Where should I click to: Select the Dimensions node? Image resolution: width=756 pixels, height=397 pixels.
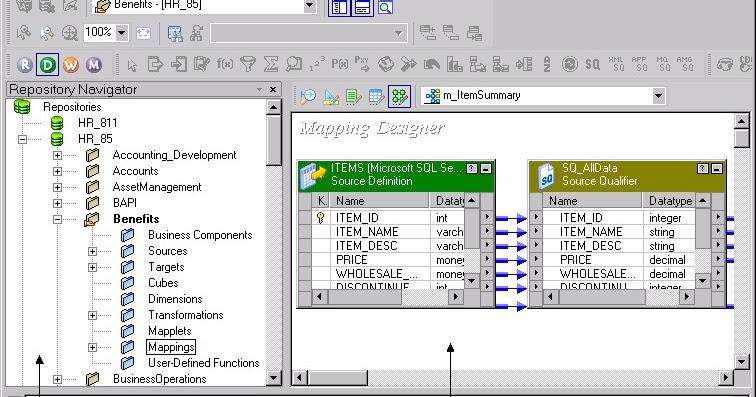pos(175,299)
